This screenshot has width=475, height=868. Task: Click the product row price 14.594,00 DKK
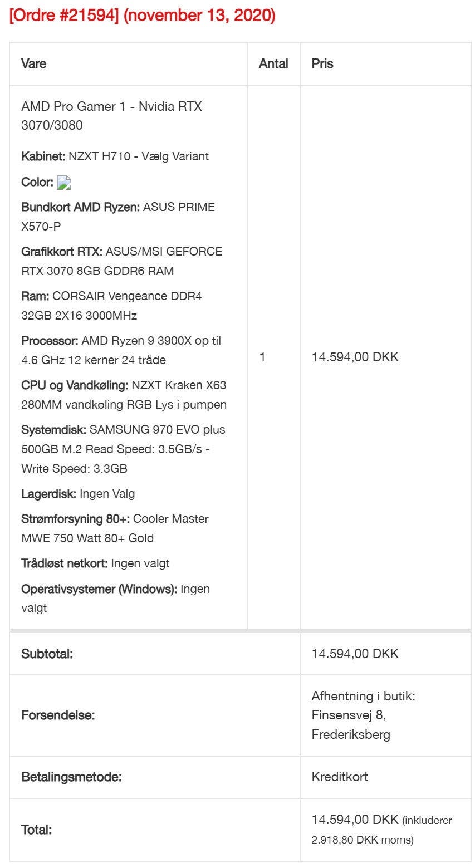point(355,357)
